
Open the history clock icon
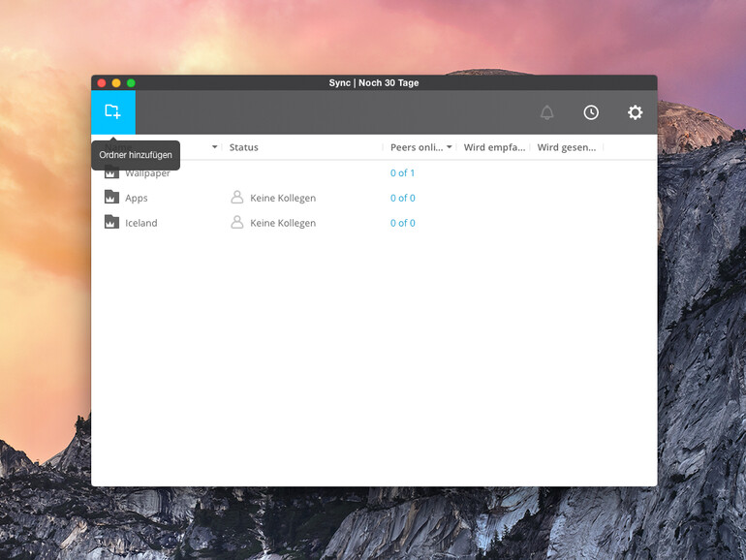click(591, 112)
